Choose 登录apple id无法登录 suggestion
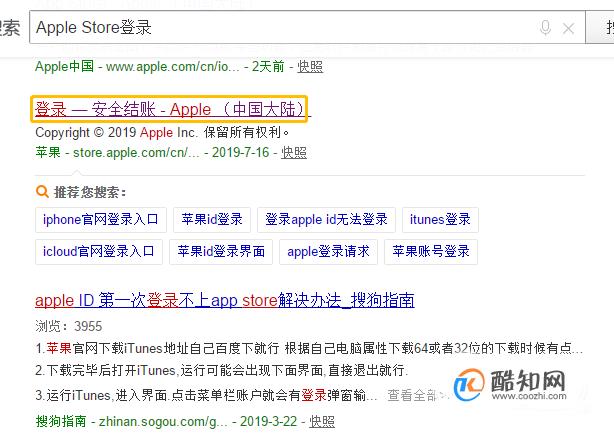The image size is (614, 439). tap(326, 220)
